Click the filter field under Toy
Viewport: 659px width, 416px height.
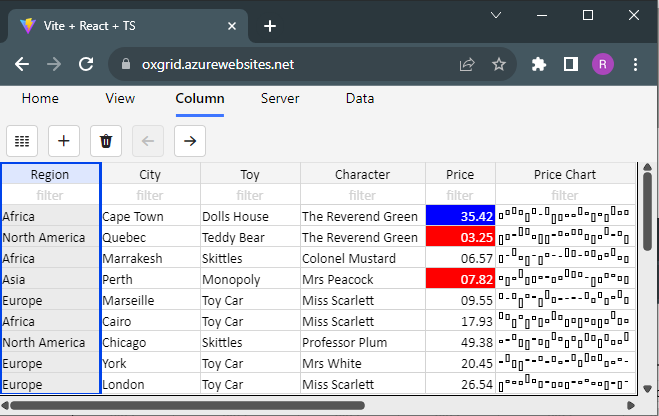point(250,195)
